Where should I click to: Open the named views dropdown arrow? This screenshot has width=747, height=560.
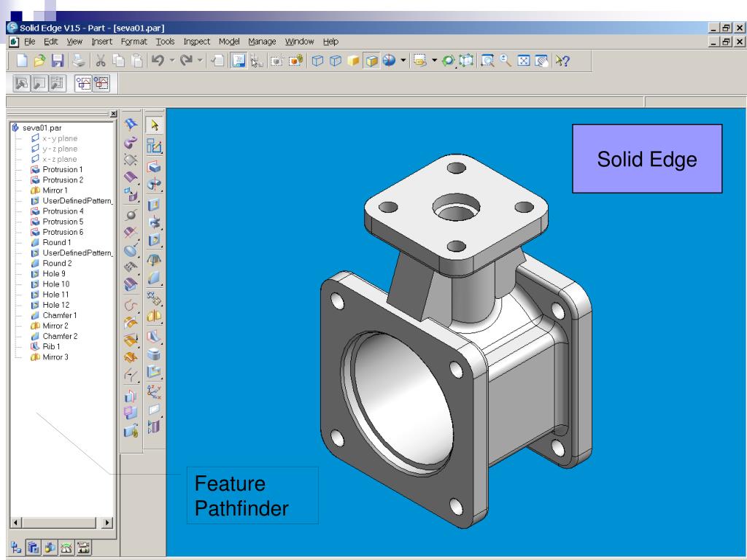point(434,61)
